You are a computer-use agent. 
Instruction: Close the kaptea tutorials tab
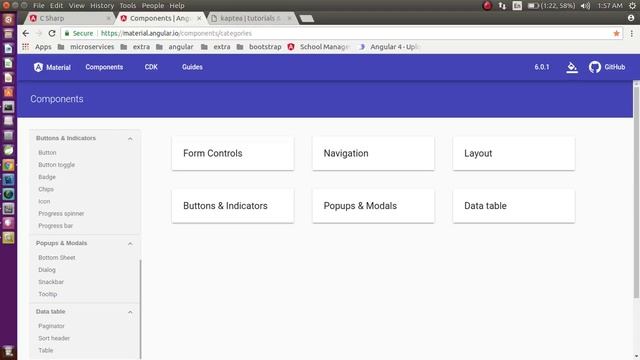tap(289, 18)
